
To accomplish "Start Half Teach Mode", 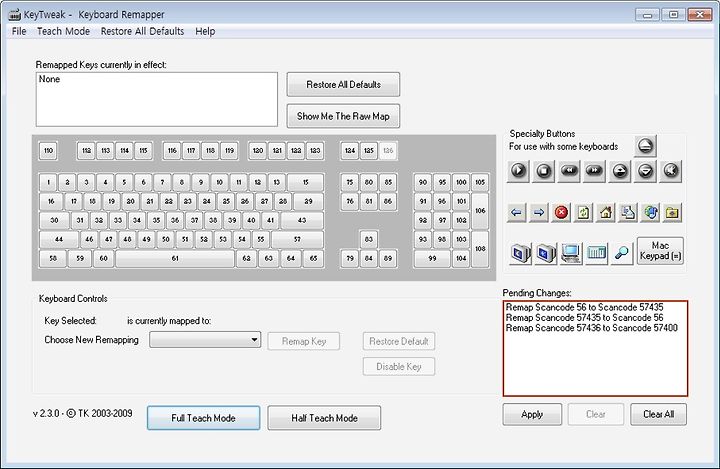I will pos(324,418).
